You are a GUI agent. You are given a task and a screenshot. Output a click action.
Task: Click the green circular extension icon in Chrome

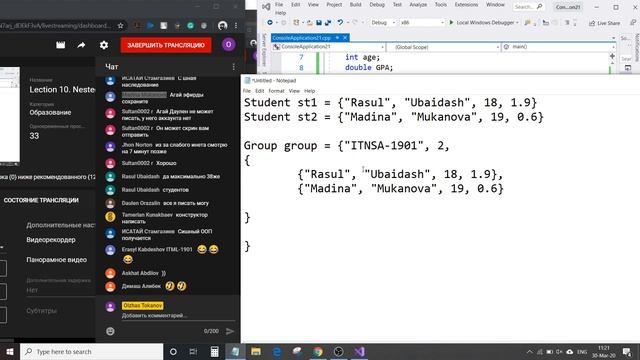point(191,26)
